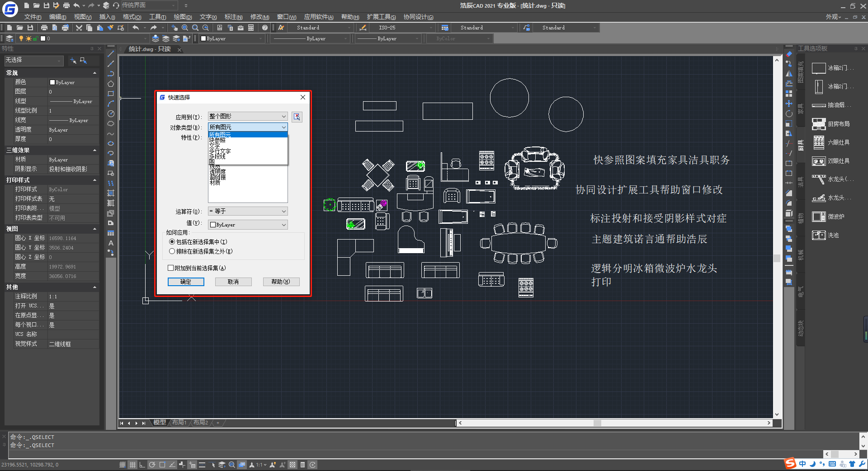Switch to the 布局1 tab
This screenshot has width=868, height=471.
(x=179, y=423)
